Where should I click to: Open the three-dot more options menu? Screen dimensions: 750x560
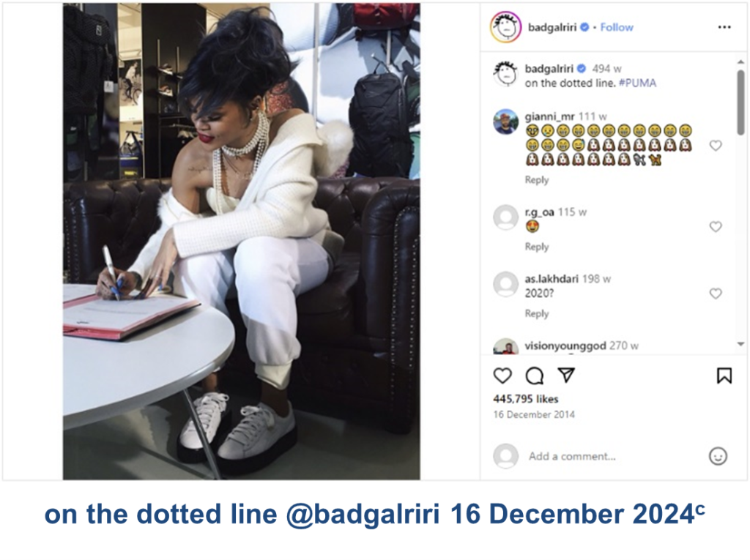pyautogui.click(x=724, y=27)
